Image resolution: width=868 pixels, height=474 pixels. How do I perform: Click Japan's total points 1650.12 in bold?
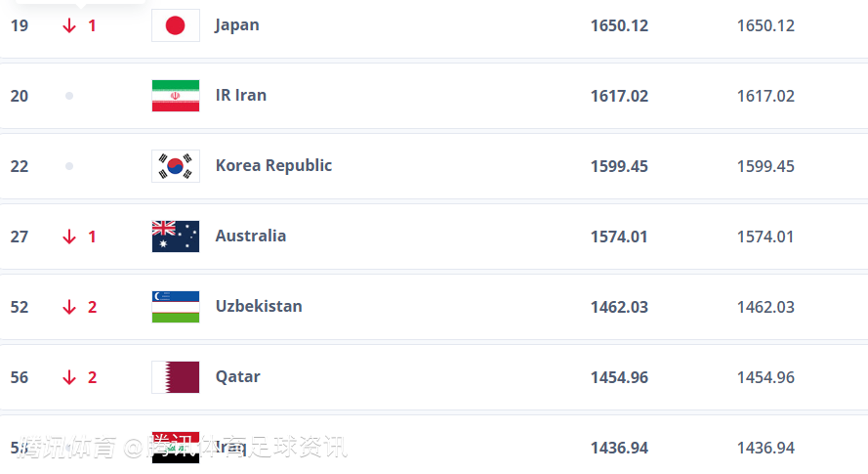pyautogui.click(x=619, y=25)
